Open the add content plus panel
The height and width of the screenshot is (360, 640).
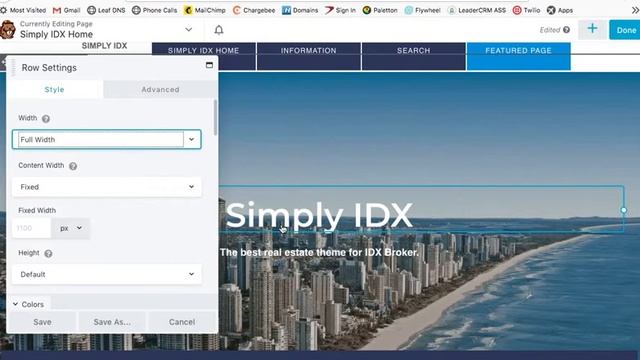pos(592,29)
